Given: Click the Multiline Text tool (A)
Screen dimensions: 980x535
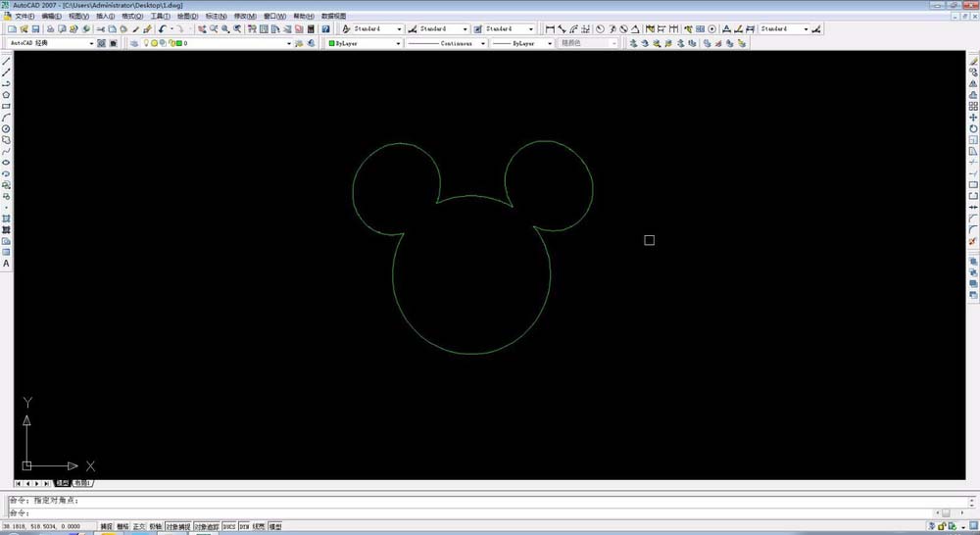Looking at the screenshot, I should (6, 264).
